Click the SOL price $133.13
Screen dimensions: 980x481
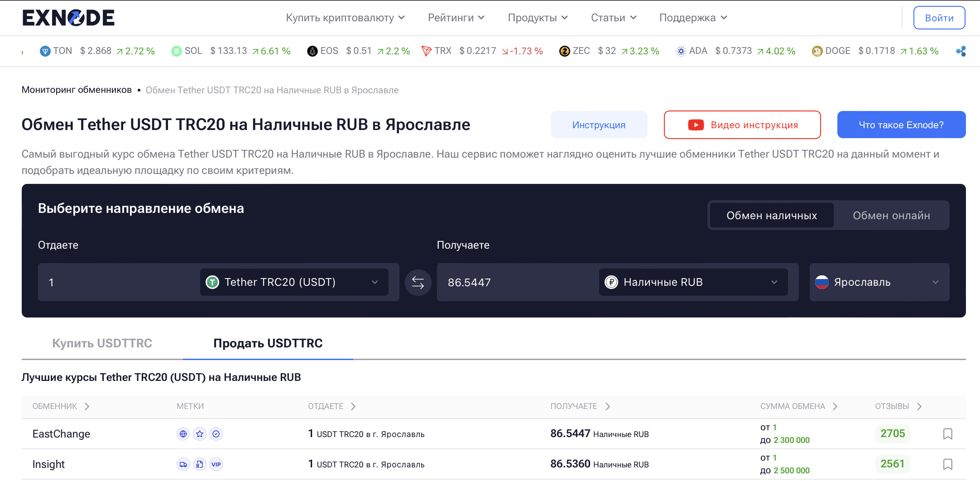pos(229,51)
